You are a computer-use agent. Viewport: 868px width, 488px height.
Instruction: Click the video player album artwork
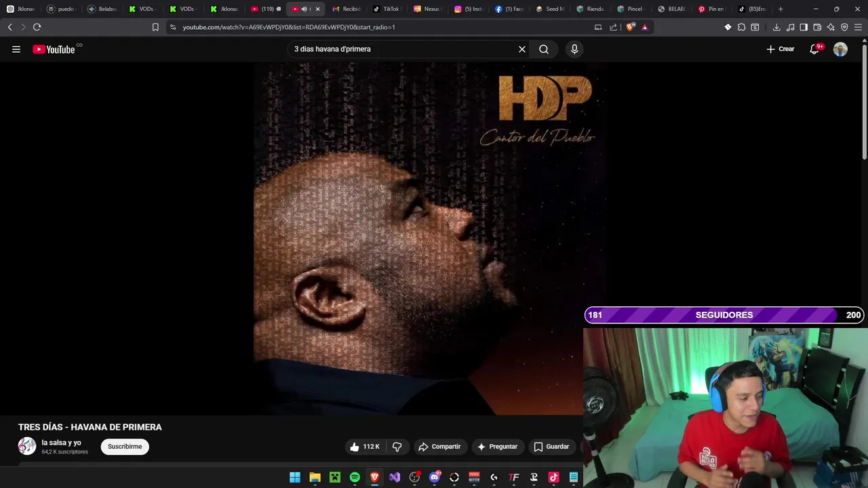pos(429,239)
